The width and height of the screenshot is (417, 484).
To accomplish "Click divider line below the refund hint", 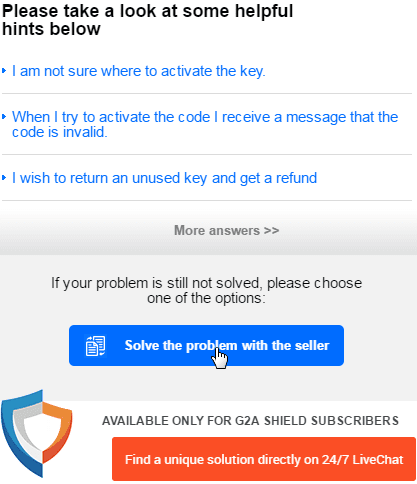I will 207,201.
